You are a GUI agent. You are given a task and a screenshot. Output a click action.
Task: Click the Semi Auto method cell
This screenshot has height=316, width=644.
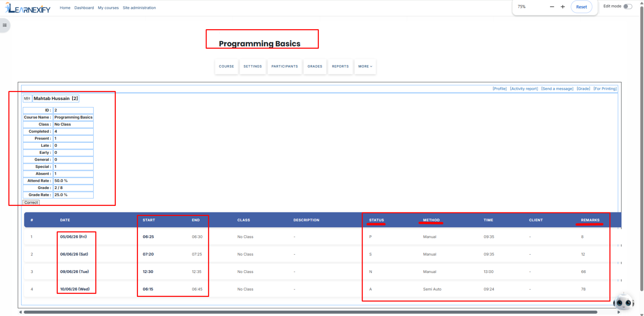pos(432,289)
